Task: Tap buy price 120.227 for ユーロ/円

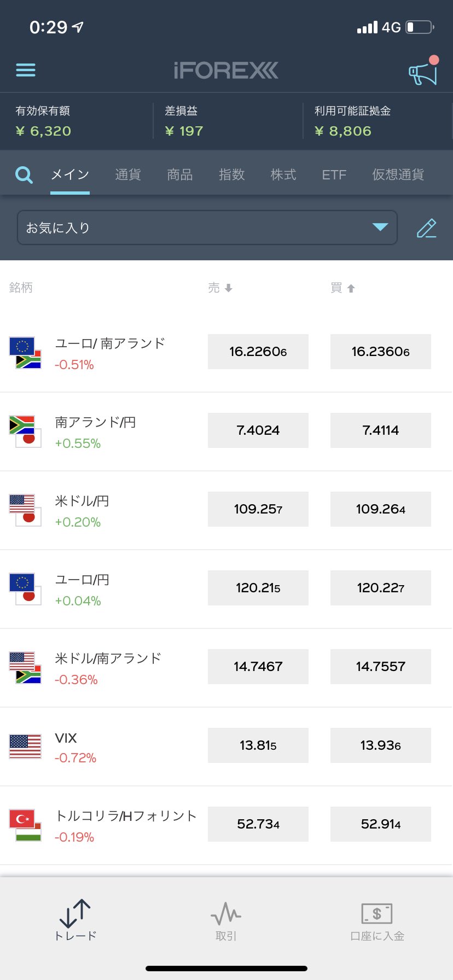Action: (x=381, y=588)
